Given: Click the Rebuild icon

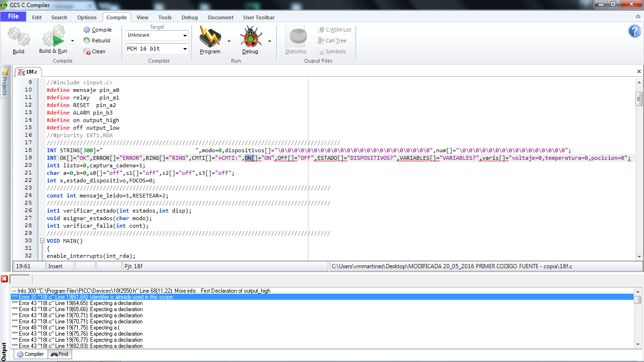Looking at the screenshot, I should [x=87, y=41].
